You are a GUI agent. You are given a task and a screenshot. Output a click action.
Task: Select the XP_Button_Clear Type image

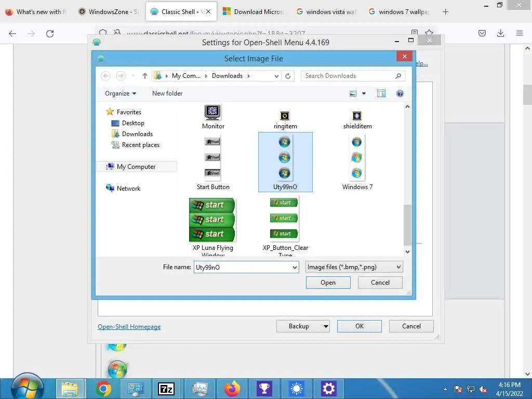pos(285,225)
